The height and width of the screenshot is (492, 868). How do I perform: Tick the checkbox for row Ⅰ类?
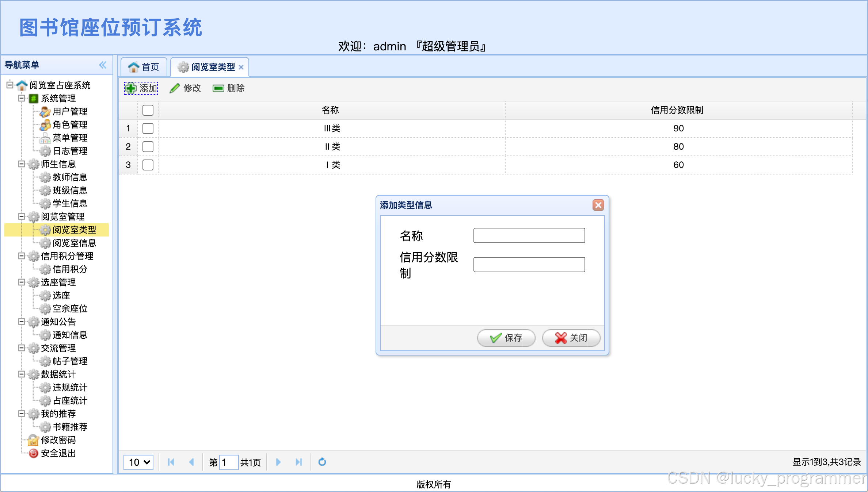(148, 165)
